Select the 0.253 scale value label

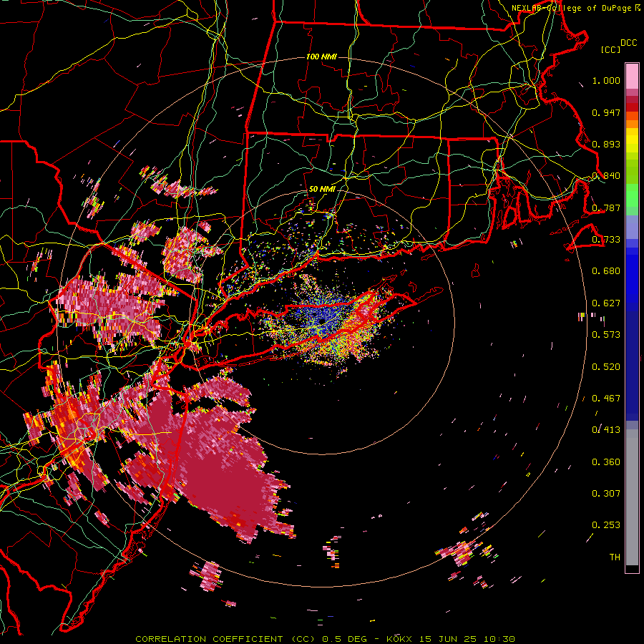tap(606, 525)
